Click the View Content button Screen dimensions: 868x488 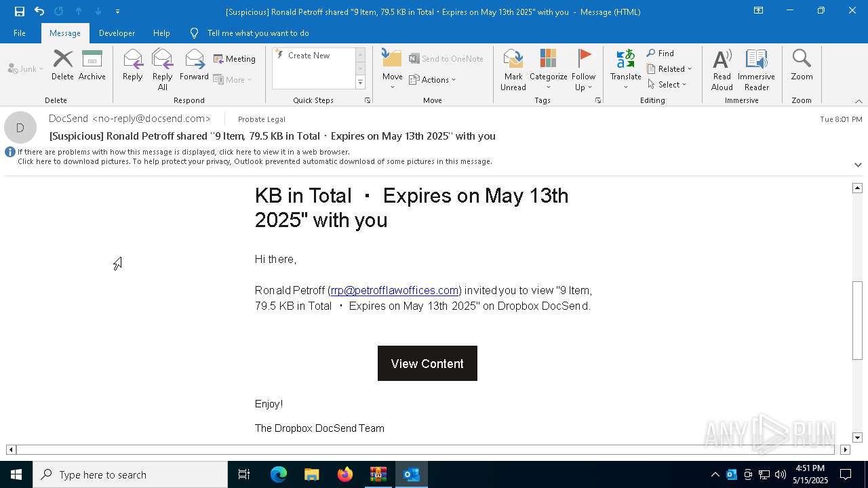click(x=427, y=363)
